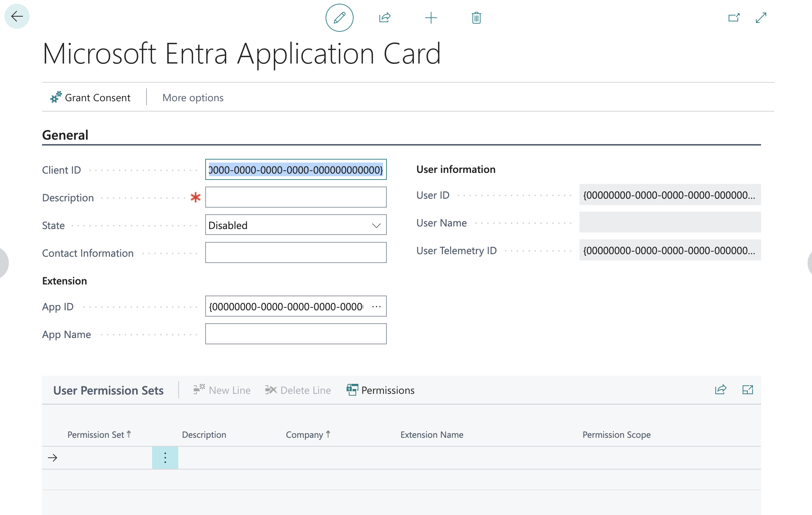812x515 pixels.
Task: Click the pencil edit icon
Action: click(339, 18)
